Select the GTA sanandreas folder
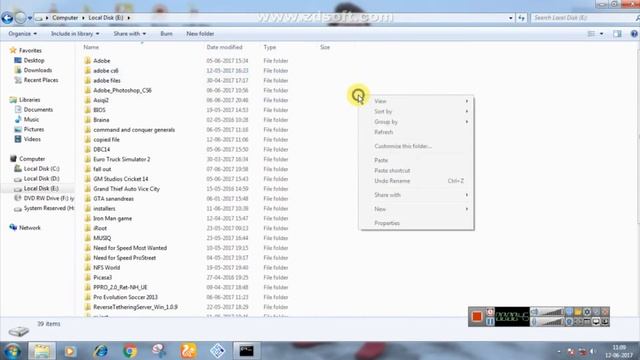Image resolution: width=640 pixels, height=360 pixels. click(113, 199)
